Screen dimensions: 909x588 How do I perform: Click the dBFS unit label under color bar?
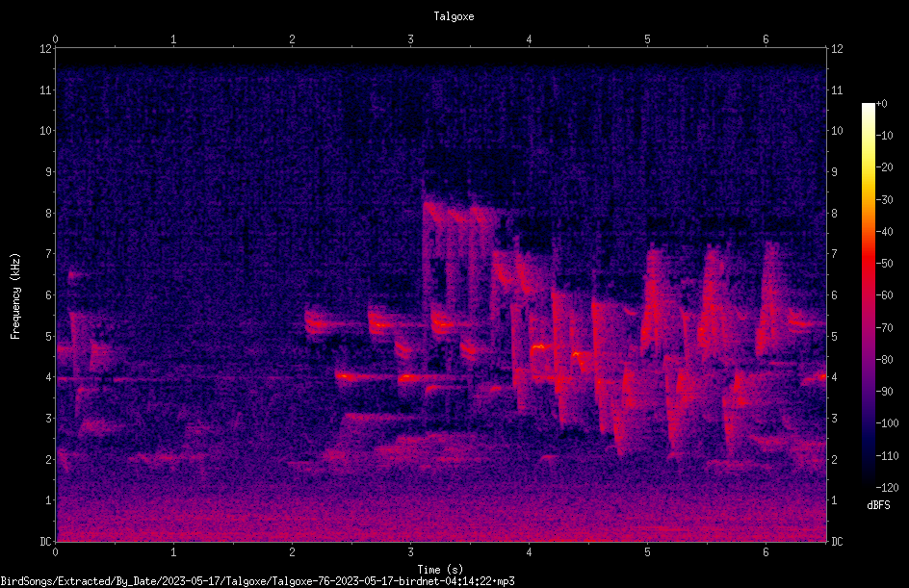point(878,505)
